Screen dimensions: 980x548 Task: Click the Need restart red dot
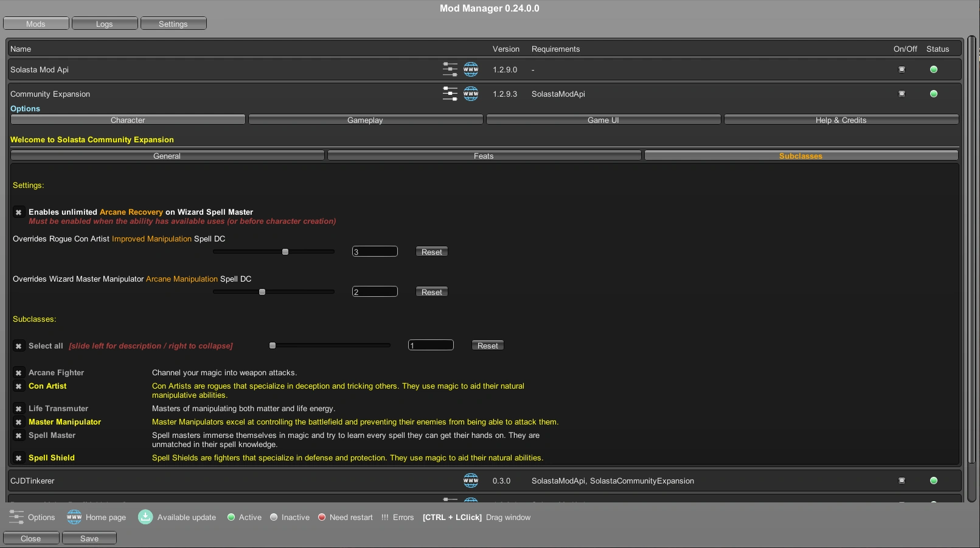(322, 517)
